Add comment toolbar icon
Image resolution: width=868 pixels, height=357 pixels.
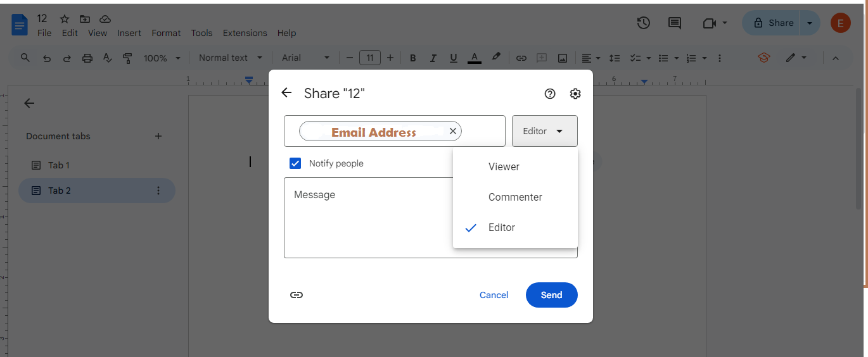pos(542,58)
